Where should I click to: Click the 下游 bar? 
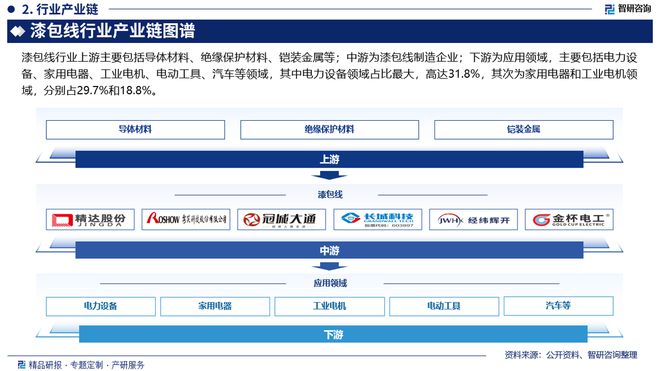(x=333, y=334)
